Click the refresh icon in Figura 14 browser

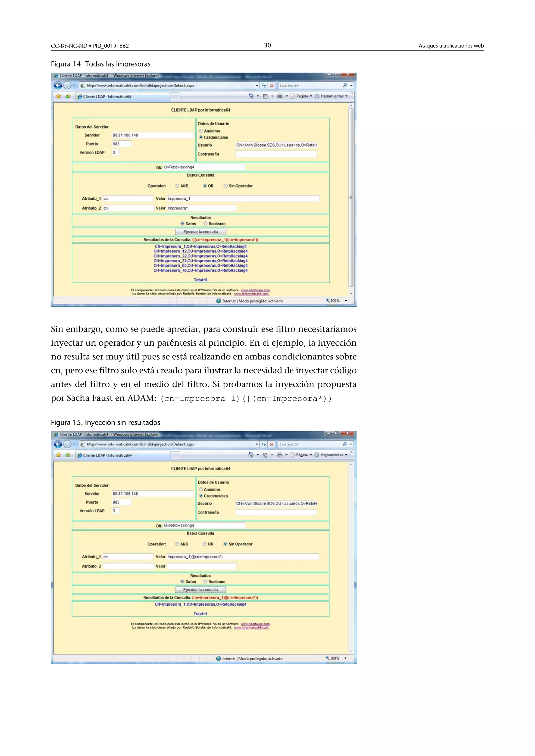264,86
